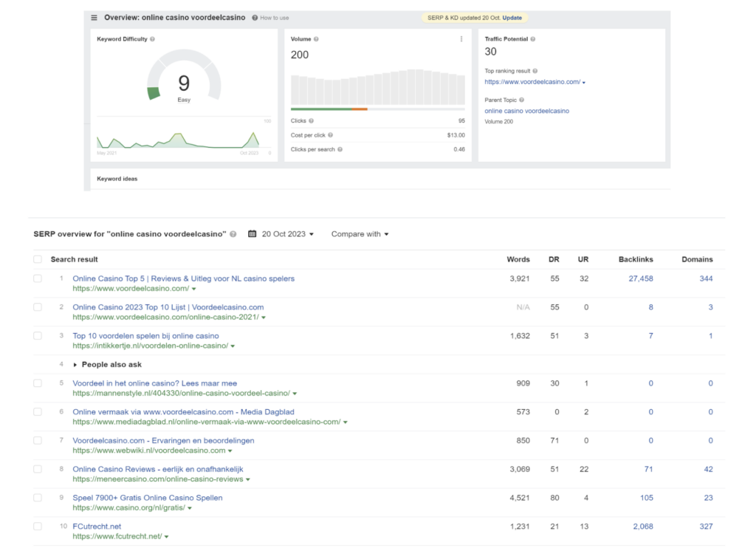Image resolution: width=756 pixels, height=551 pixels.
Task: Click the SERP overview title help icon
Action: 233,234
